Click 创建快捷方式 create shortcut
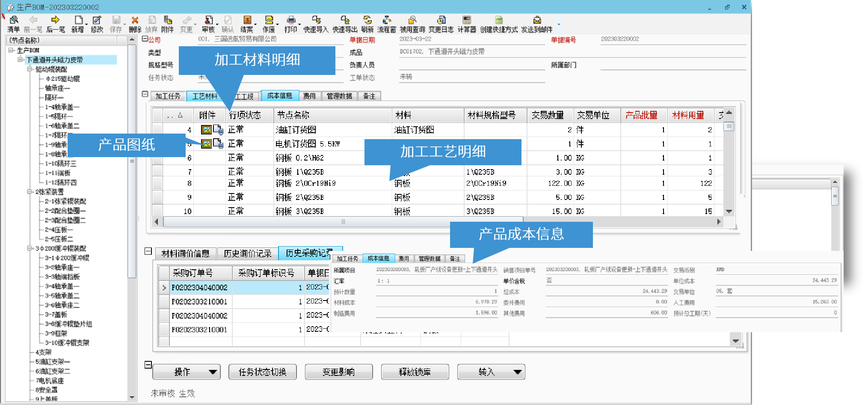The height and width of the screenshot is (405, 868). 499,20
